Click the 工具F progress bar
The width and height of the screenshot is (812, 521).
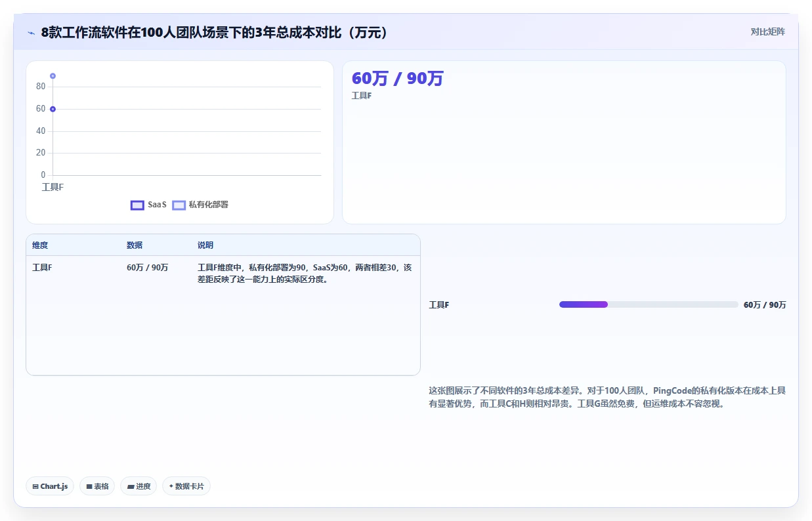pos(649,304)
